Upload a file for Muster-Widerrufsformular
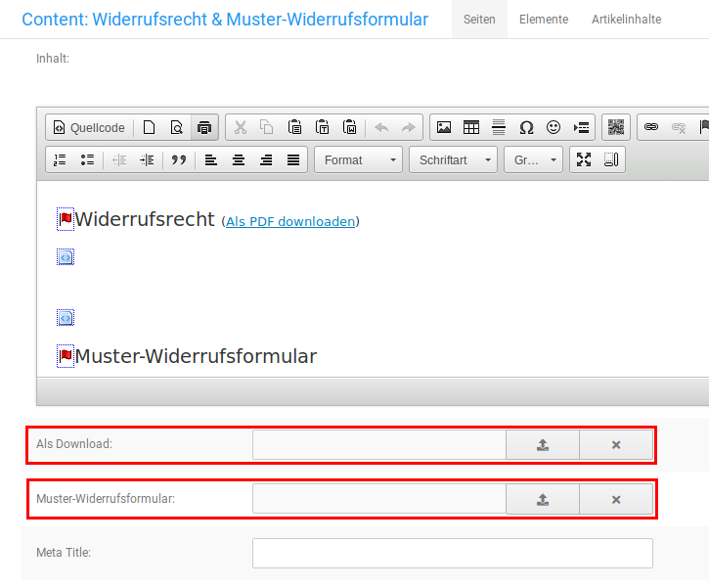709x588 pixels. [543, 499]
